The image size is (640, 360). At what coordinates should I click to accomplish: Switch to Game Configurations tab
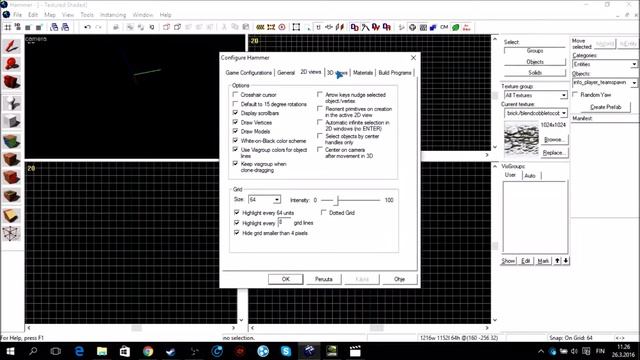tap(249, 73)
